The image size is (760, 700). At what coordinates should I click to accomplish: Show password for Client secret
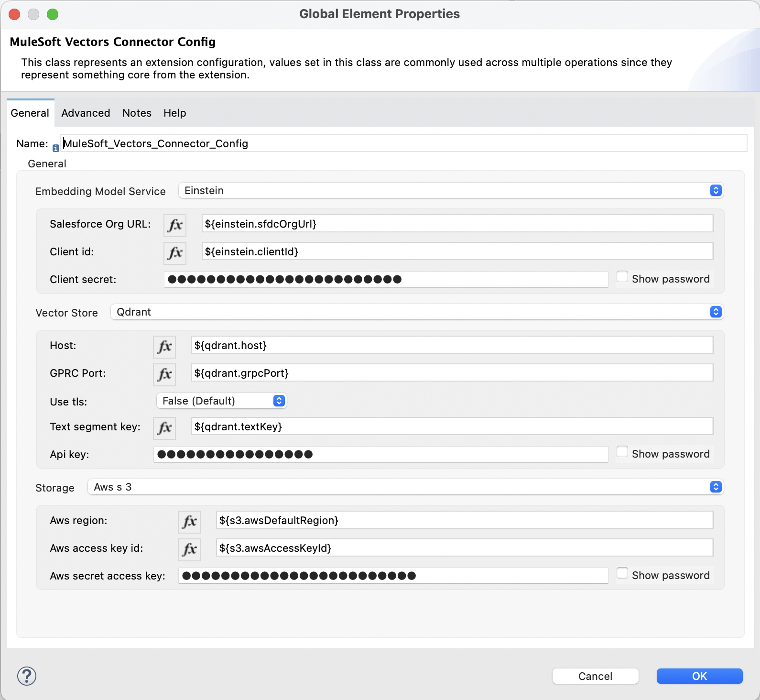click(x=622, y=277)
